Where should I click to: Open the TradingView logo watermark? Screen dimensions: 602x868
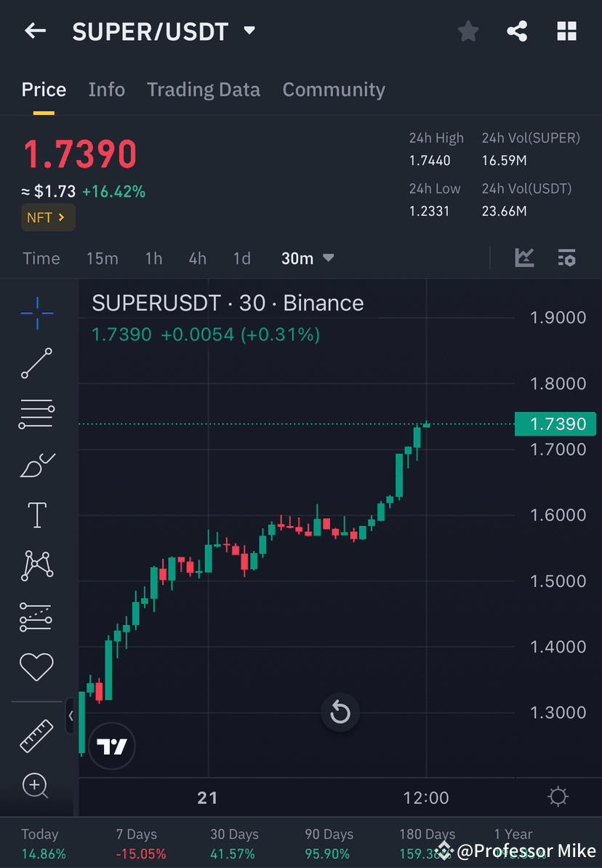(x=111, y=746)
